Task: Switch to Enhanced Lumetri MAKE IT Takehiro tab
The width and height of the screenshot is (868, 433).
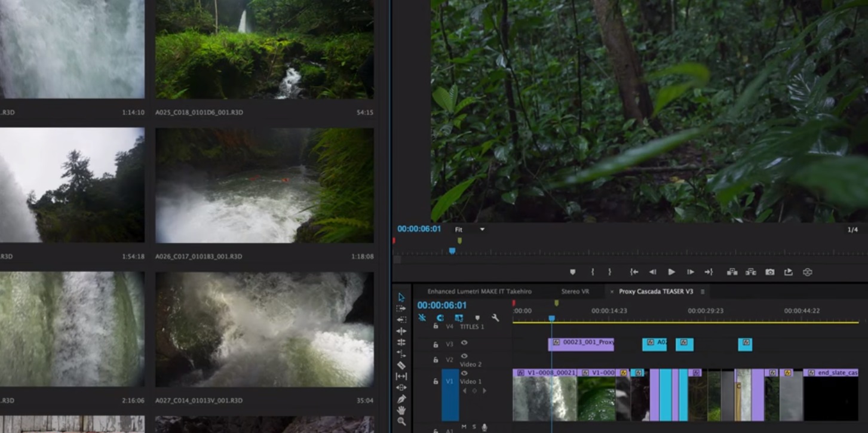Action: point(479,291)
